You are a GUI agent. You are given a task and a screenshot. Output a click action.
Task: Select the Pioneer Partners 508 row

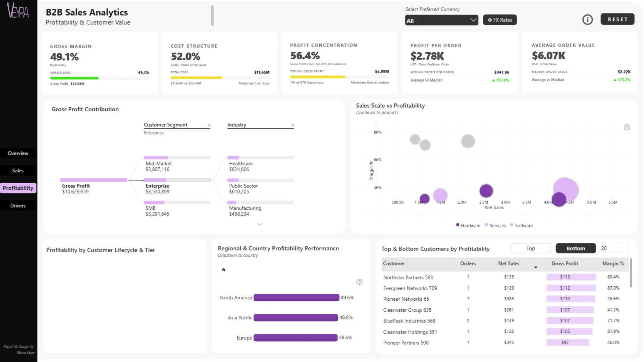point(505,343)
